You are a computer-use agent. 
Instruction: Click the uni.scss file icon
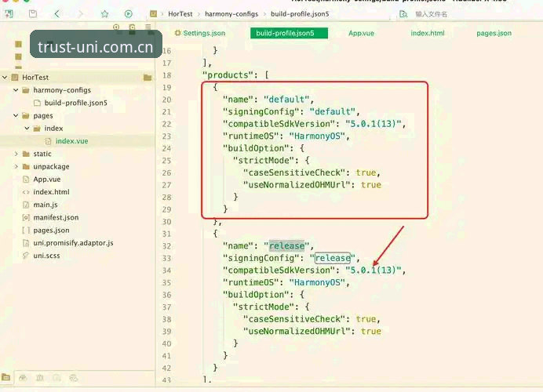26,256
